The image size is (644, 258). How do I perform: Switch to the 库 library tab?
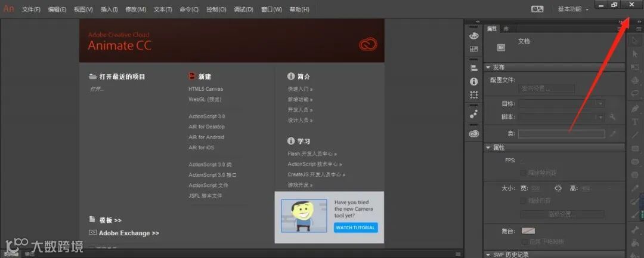pos(506,29)
